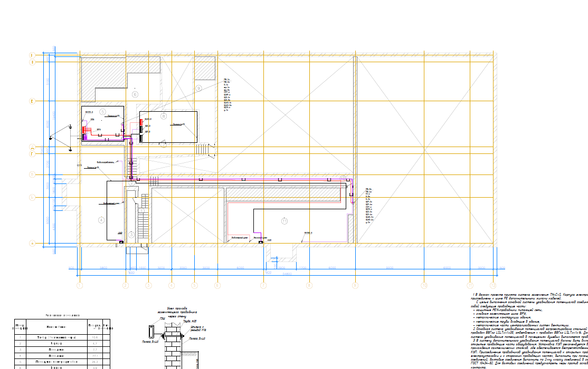Viewport: 588px width, 369px height.
Task: Select bottom axis bubble number 10
Action: tap(423, 286)
